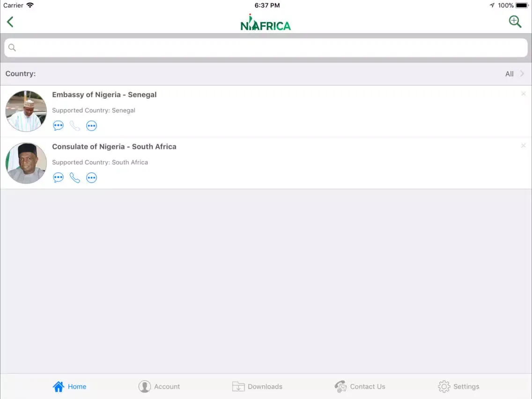The height and width of the screenshot is (399, 532).
Task: Open the magnifier plus icon
Action: point(515,22)
